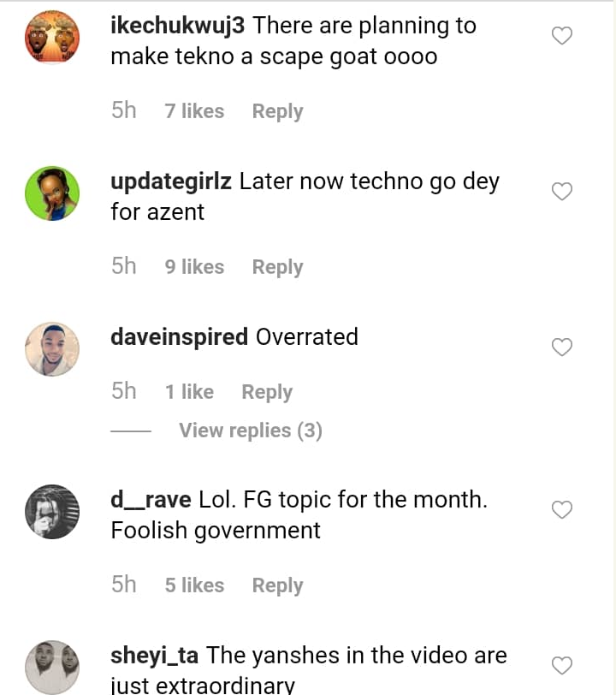The image size is (616, 695).
Task: Open updategirlz's green avatar
Action: point(52,193)
